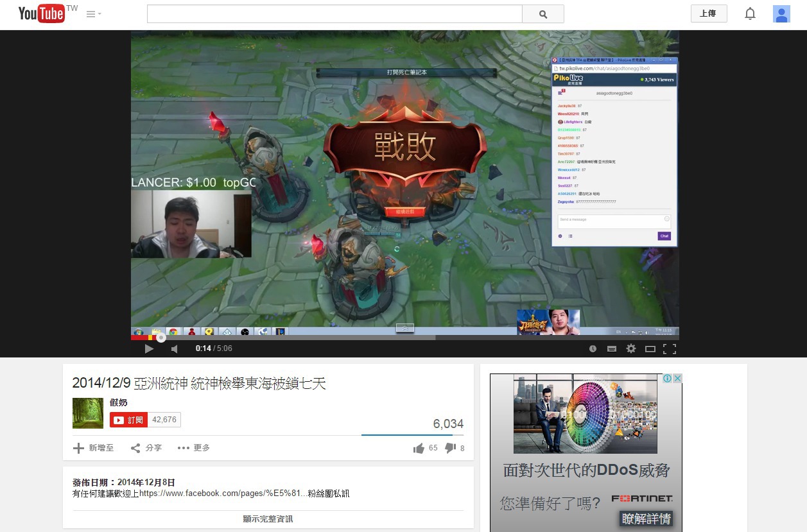Close the Fortinet ad with X
The width and height of the screenshot is (807, 532).
(677, 379)
